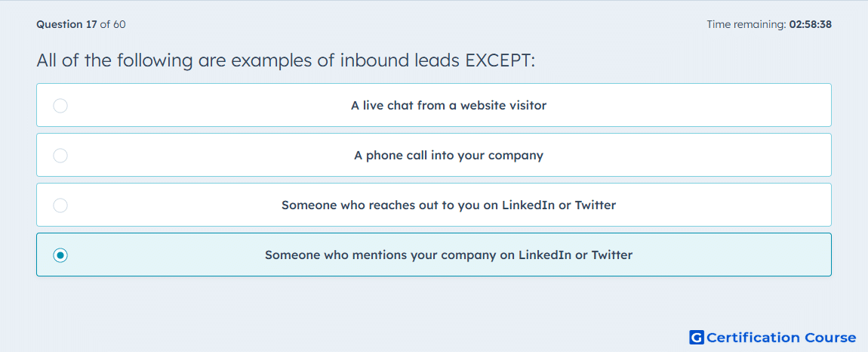The image size is (868, 352).
Task: Click the bold 'Question 17' label
Action: tap(67, 24)
